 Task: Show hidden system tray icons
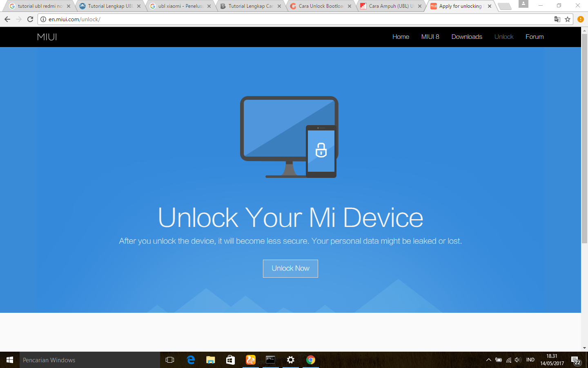[x=488, y=360]
